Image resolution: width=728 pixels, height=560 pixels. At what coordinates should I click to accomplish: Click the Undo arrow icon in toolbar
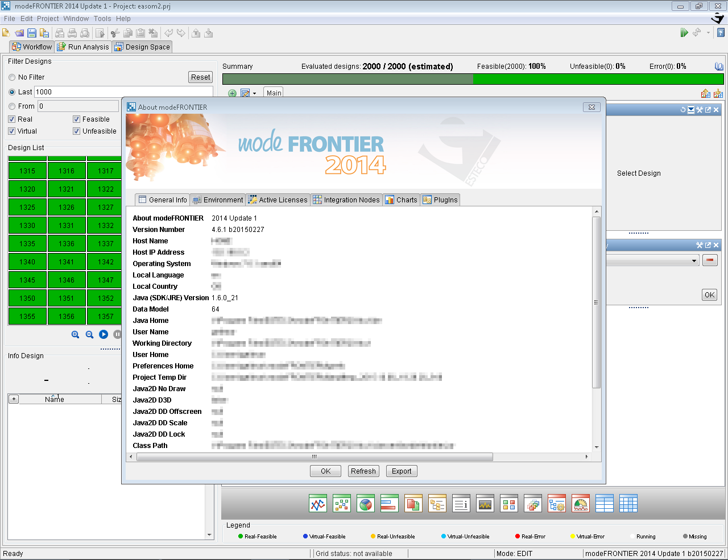pos(168,33)
